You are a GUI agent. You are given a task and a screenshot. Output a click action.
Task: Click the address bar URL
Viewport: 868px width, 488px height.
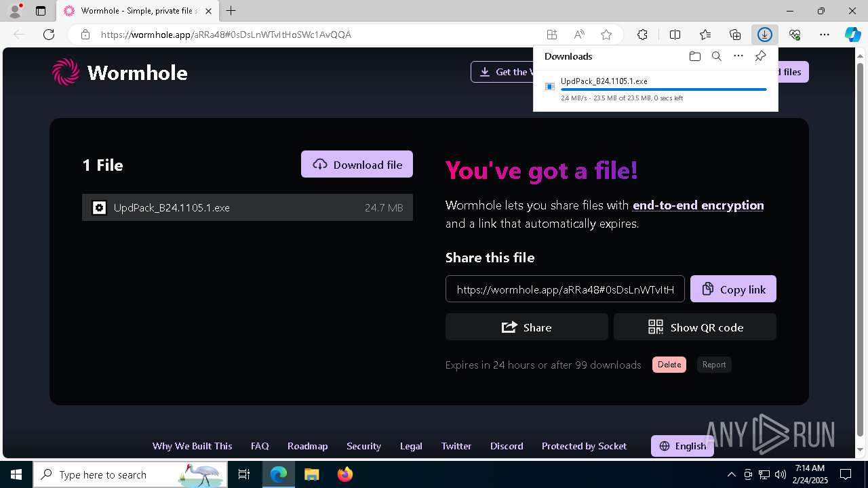click(226, 35)
